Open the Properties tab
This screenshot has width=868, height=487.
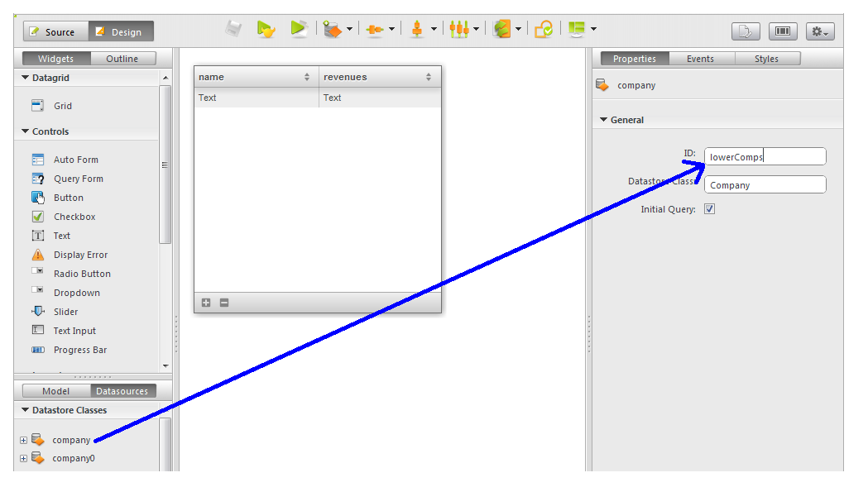click(635, 59)
